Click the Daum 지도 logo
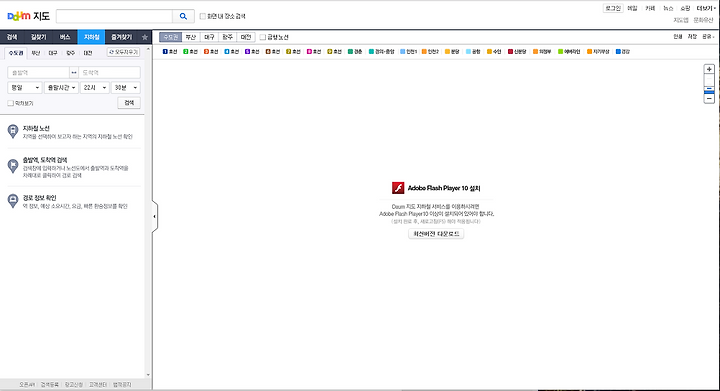The image size is (720, 391). click(28, 16)
